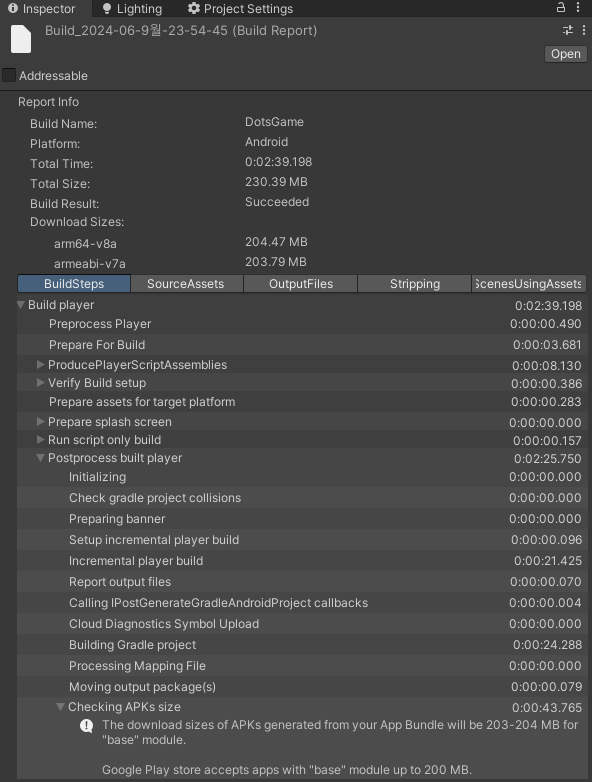Screen dimensions: 592x782
Task: Click the Succeeded build result value
Action: (277, 201)
